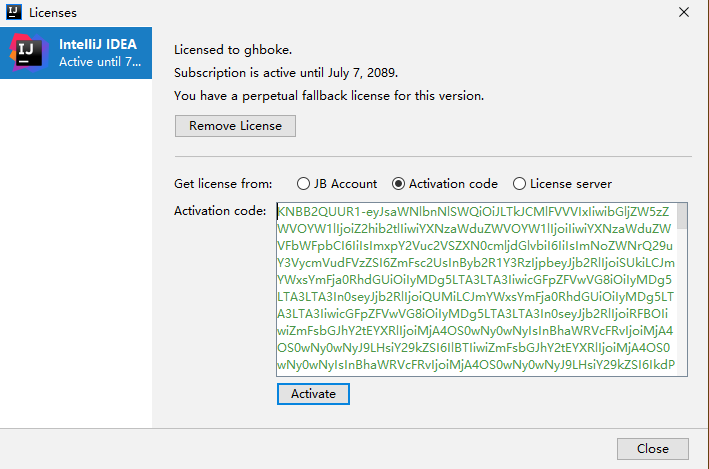Click the Close button at bottom right
This screenshot has width=709, height=469.
(652, 449)
